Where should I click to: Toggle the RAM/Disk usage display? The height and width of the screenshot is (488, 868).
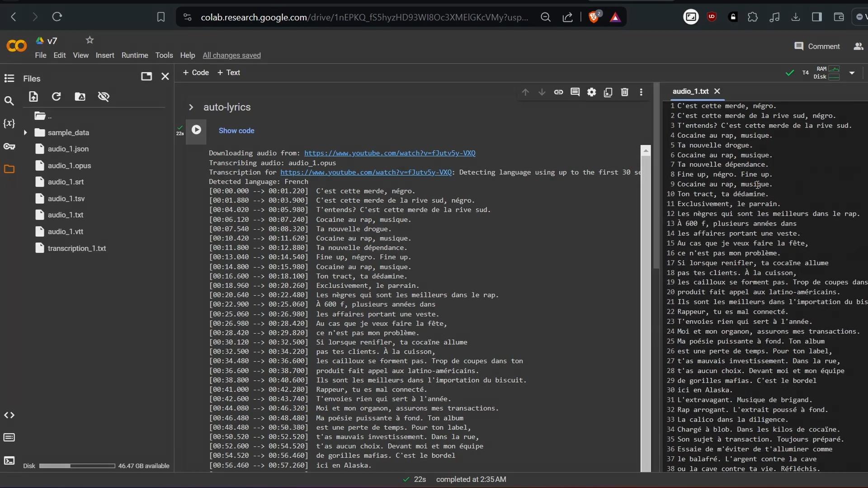(829, 72)
